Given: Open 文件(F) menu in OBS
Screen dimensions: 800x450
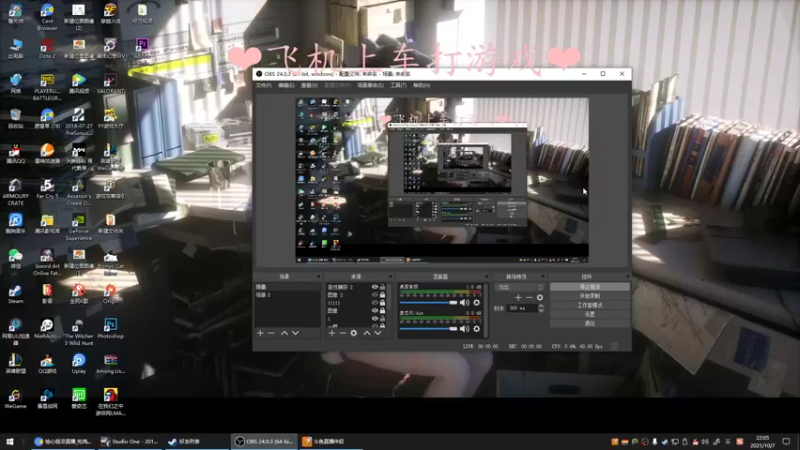Looking at the screenshot, I should 263,85.
